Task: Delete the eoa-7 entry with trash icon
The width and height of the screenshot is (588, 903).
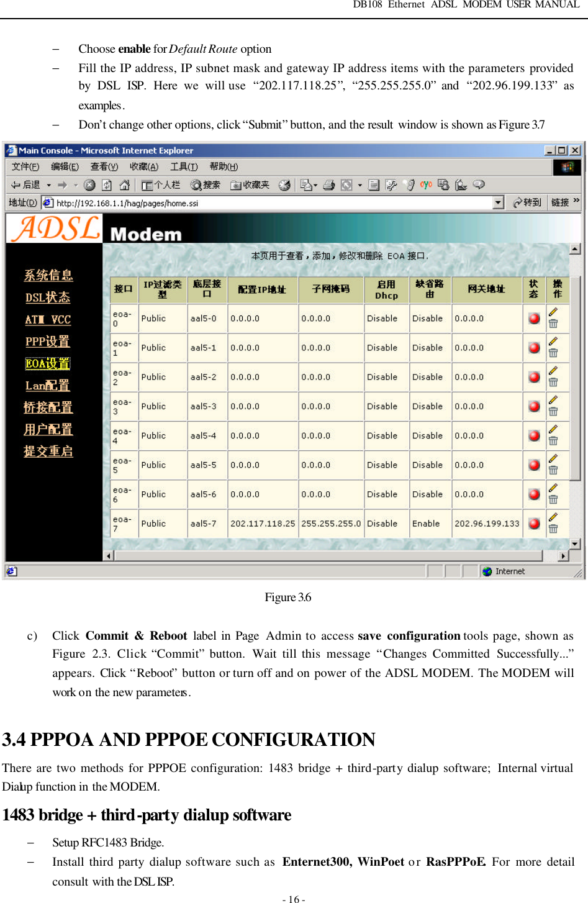Action: [553, 529]
